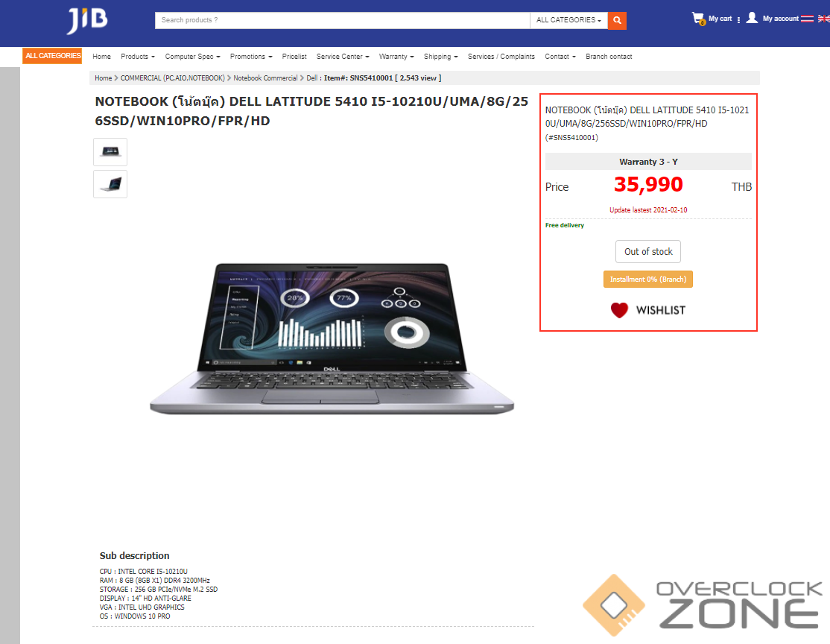Switch language with the UK flag

[823, 19]
